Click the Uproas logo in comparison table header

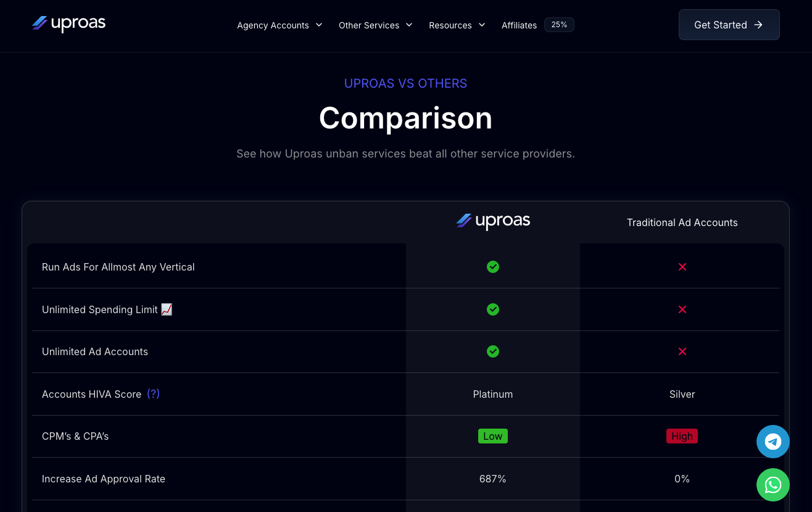(x=492, y=222)
